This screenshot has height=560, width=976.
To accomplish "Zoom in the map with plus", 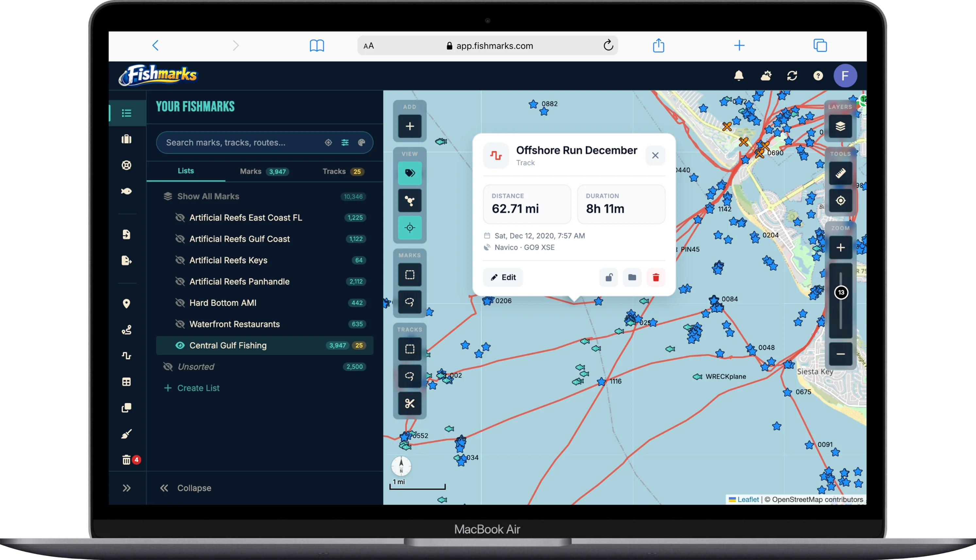I will tap(840, 248).
